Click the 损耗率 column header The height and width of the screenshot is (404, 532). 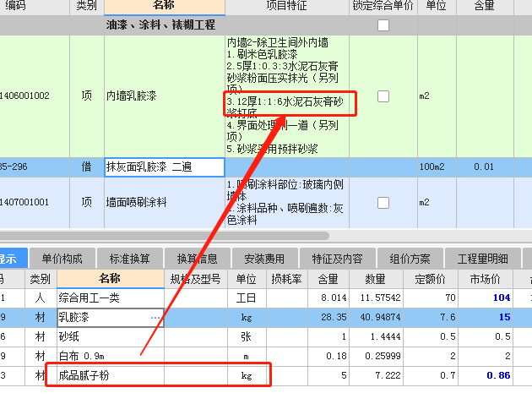(287, 280)
